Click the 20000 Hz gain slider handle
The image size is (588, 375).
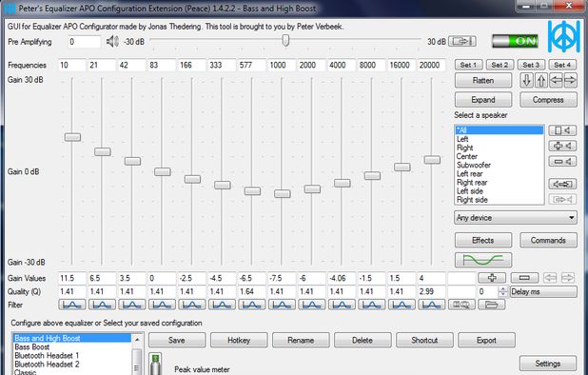(432, 160)
